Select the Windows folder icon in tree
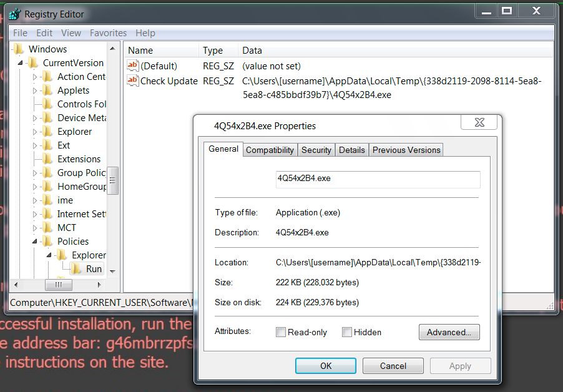Screen dimensions: 563x392 [x=19, y=49]
